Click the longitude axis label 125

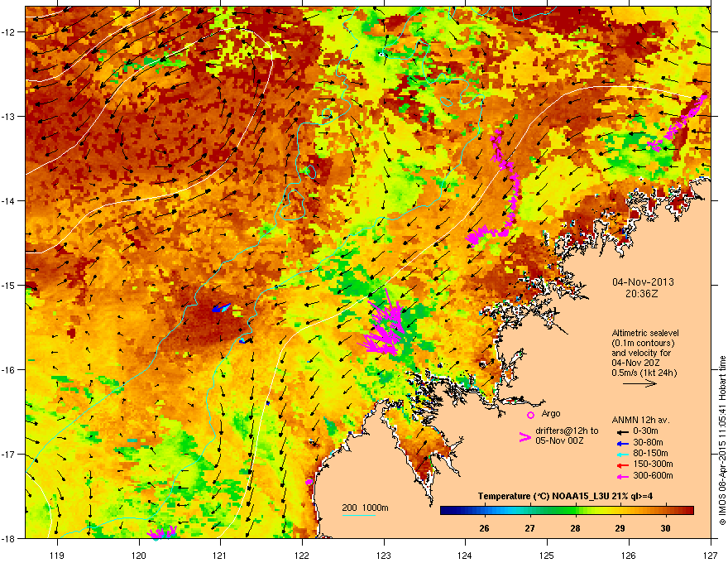click(x=547, y=555)
